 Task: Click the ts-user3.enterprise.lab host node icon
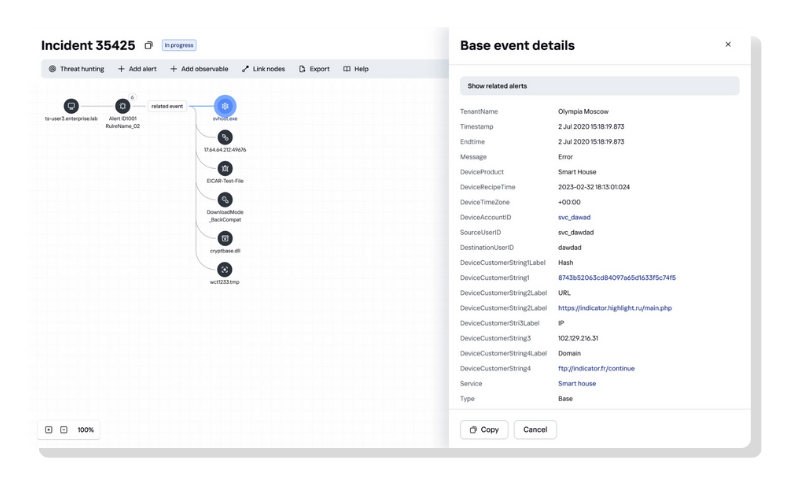71,106
